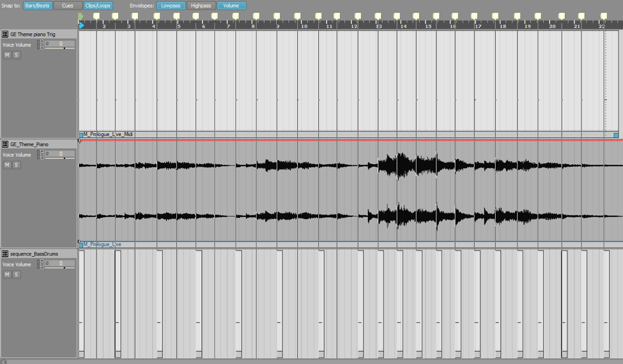Solo the sequence_BassDrums track
623x364 pixels.
[16, 275]
